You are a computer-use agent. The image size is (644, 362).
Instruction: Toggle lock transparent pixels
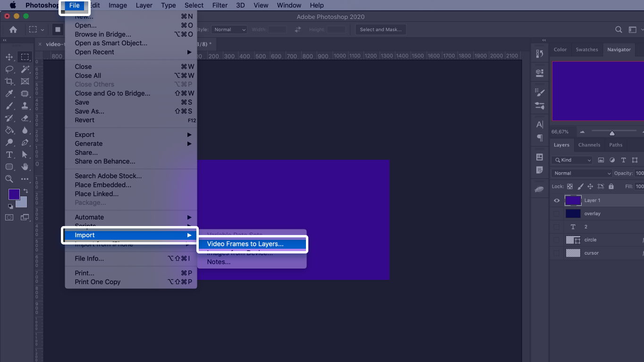click(570, 186)
